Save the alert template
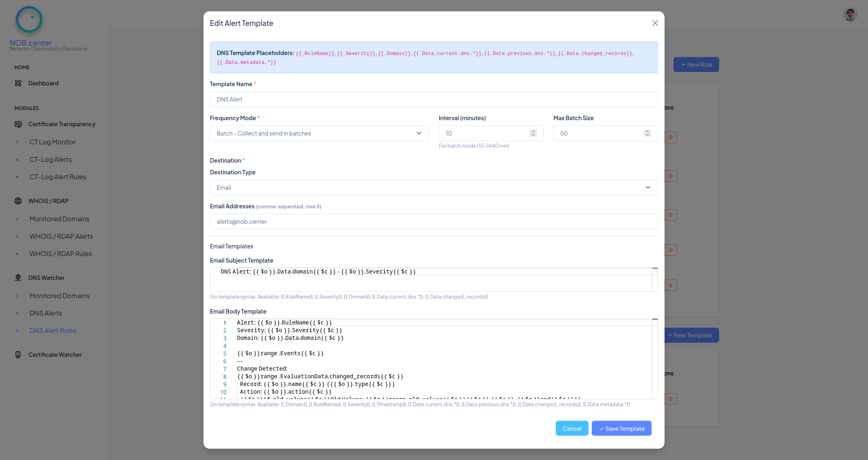This screenshot has width=868, height=460. pyautogui.click(x=621, y=428)
